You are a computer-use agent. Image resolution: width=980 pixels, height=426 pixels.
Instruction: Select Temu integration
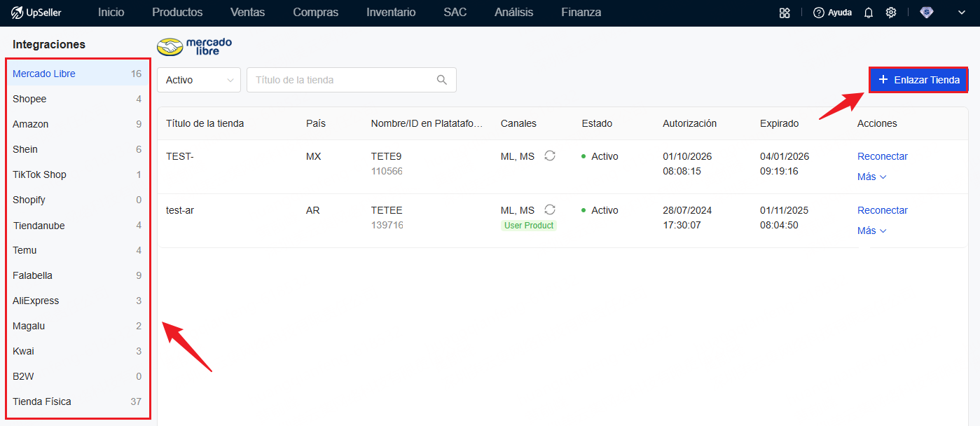[x=77, y=250]
